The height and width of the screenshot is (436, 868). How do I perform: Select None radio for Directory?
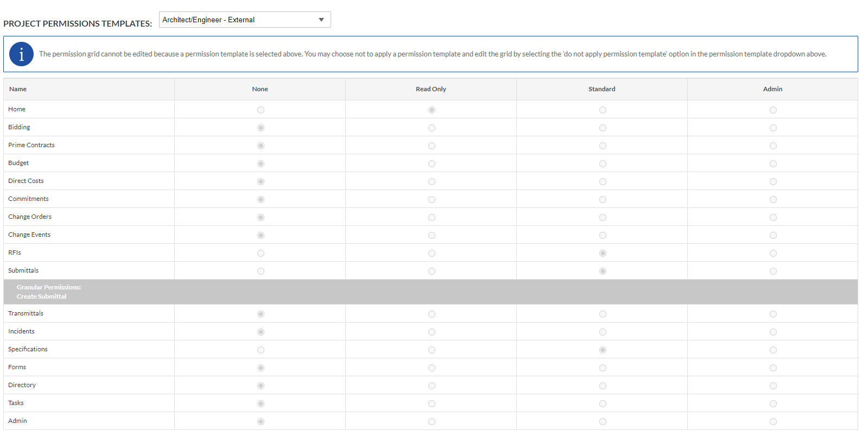[261, 386]
